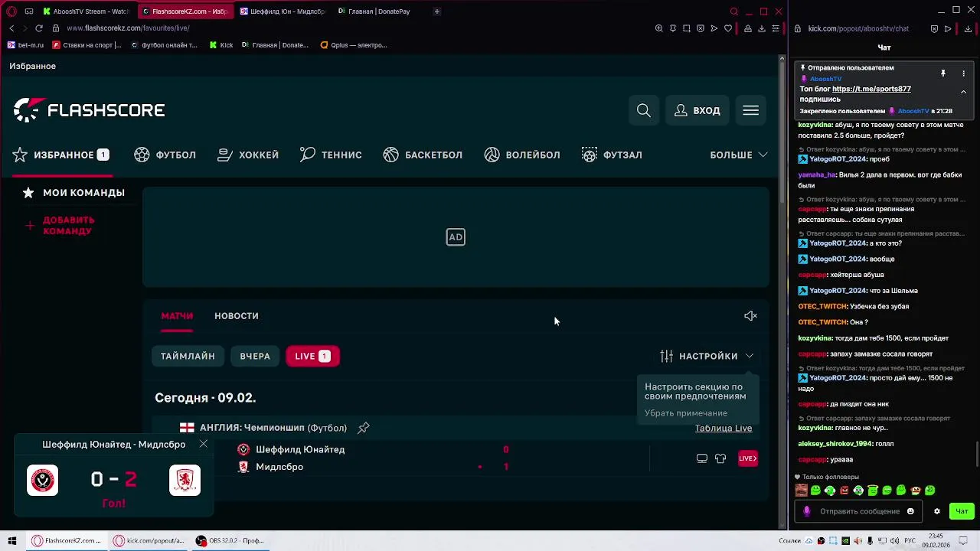Switch to AbooshTV Stream browser tab
The width and height of the screenshot is (980, 551).
[x=86, y=11]
